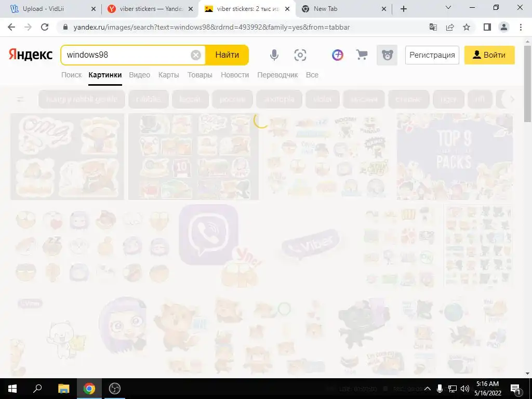The image size is (532, 399).
Task: Open the Карты section
Action: [169, 75]
